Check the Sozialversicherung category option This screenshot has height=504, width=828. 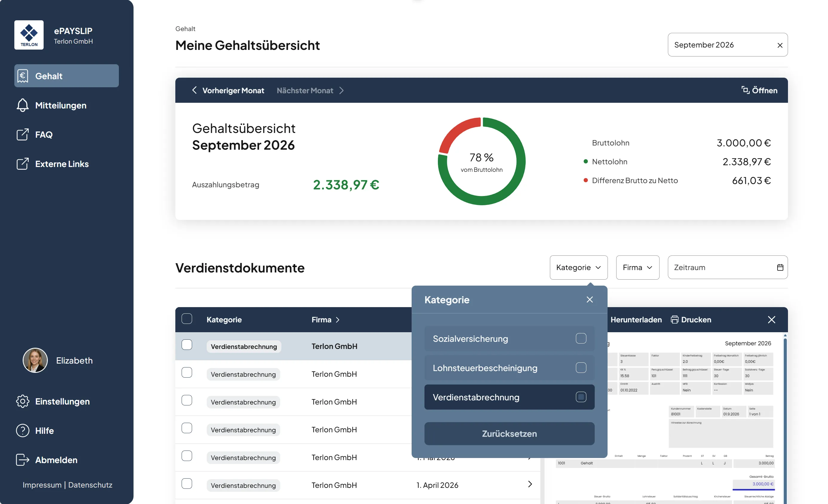point(581,338)
